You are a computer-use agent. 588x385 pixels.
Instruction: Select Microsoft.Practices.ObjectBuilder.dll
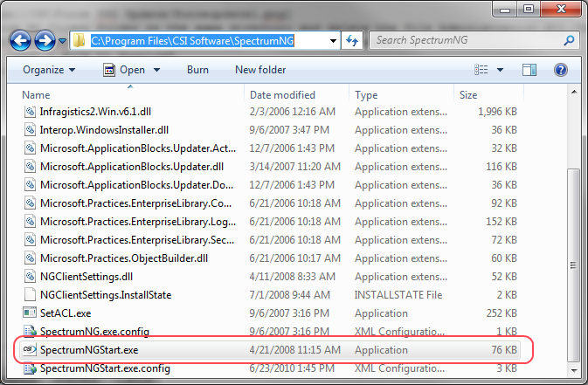(124, 258)
